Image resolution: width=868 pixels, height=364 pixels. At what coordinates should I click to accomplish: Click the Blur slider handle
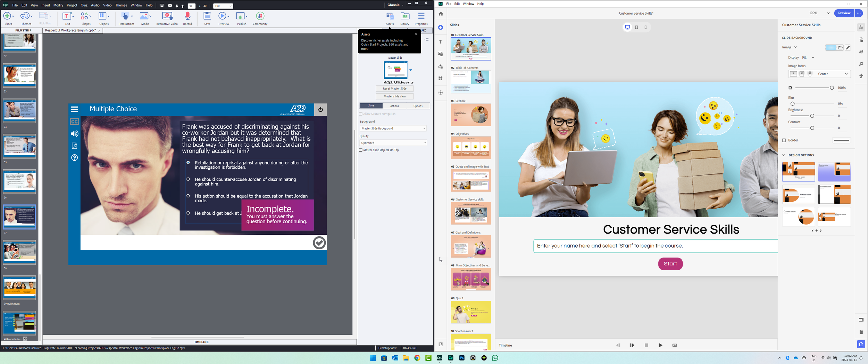792,104
